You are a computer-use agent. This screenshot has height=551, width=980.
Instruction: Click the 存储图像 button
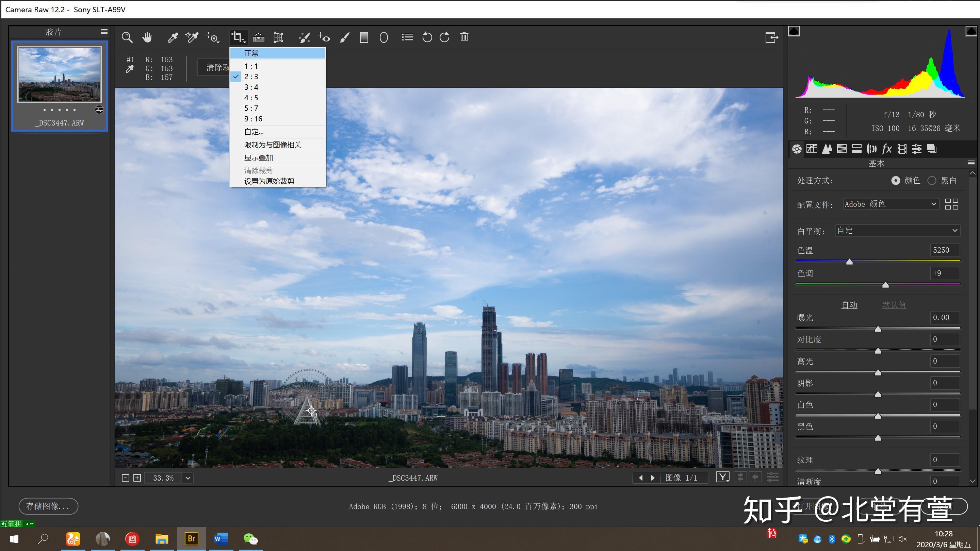(x=48, y=506)
